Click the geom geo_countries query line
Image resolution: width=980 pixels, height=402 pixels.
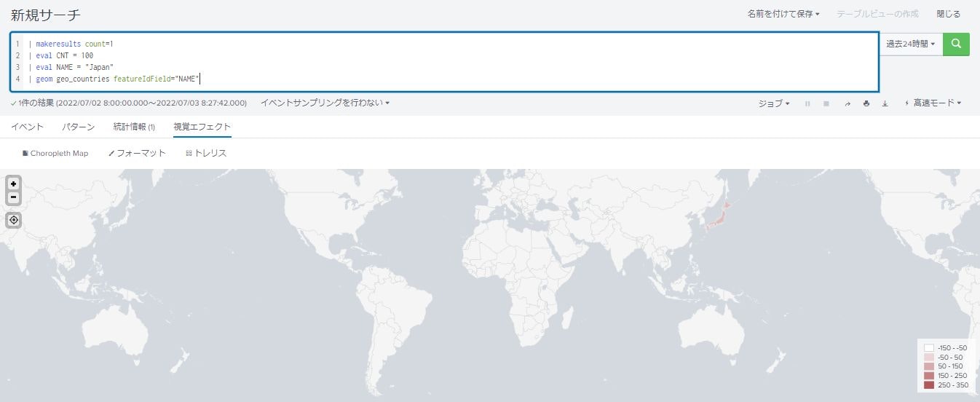114,79
